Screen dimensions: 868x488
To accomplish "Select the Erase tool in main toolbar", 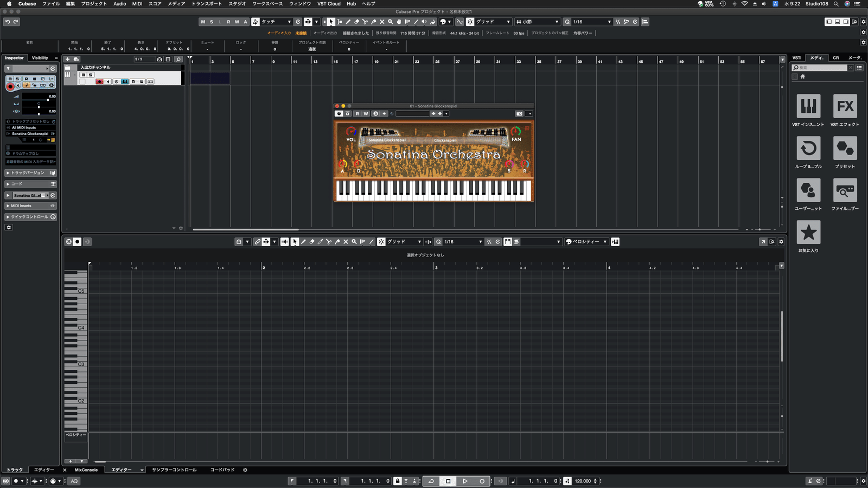I will point(356,22).
